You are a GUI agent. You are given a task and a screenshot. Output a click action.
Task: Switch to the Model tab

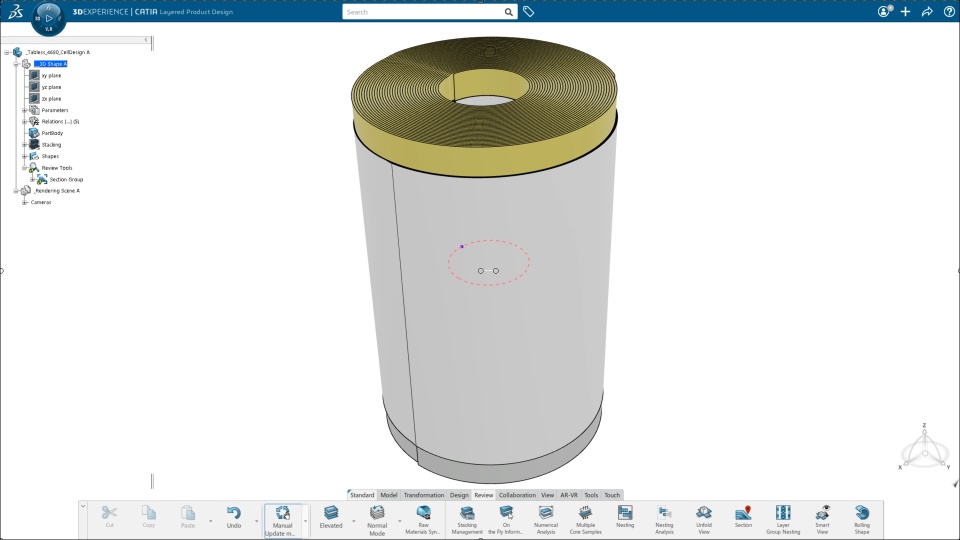(389, 495)
